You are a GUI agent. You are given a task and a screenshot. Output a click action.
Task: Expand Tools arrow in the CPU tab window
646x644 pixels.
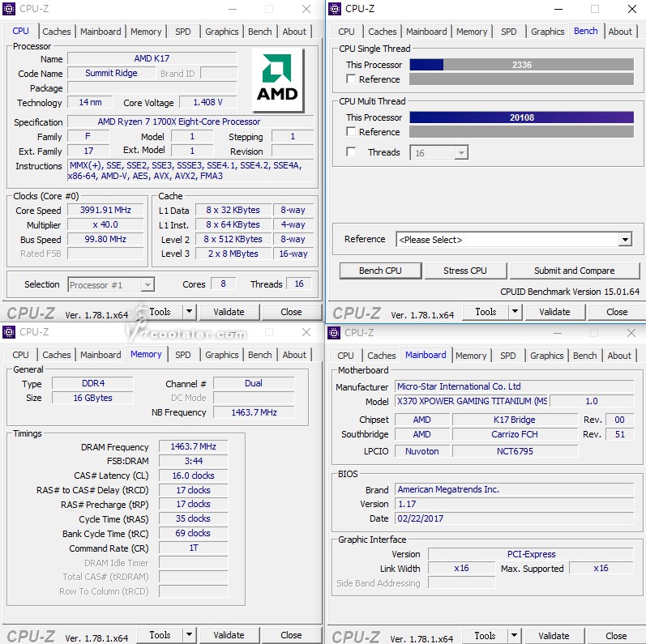tap(189, 312)
